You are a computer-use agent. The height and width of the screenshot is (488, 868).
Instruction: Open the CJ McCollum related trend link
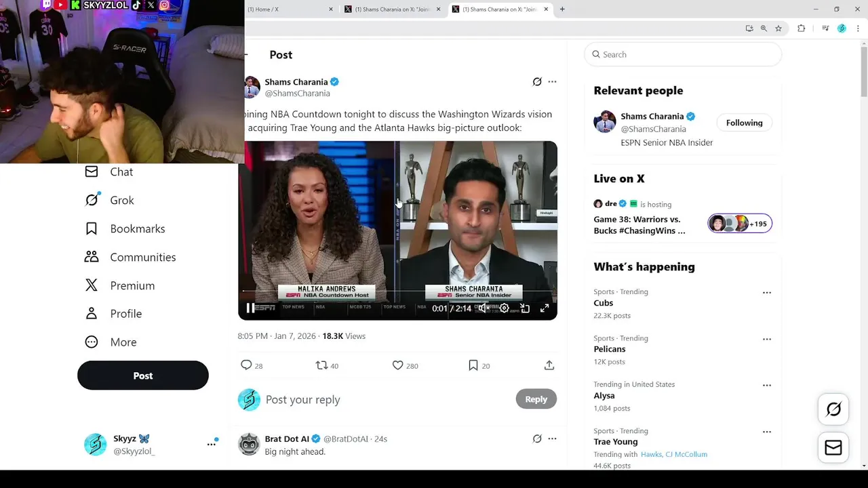pyautogui.click(x=686, y=454)
